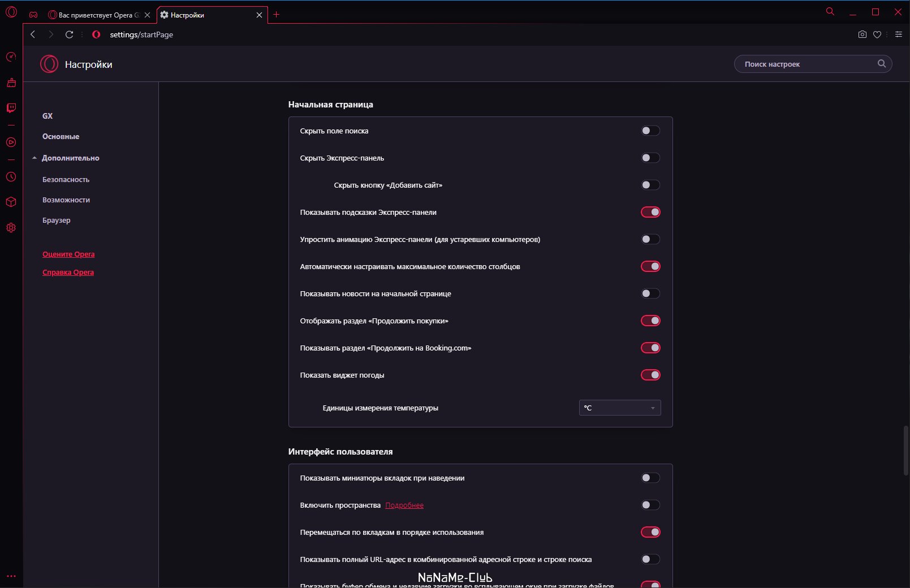Image resolution: width=910 pixels, height=588 pixels.
Task: Open Settings gear in sidebar
Action: click(x=11, y=228)
